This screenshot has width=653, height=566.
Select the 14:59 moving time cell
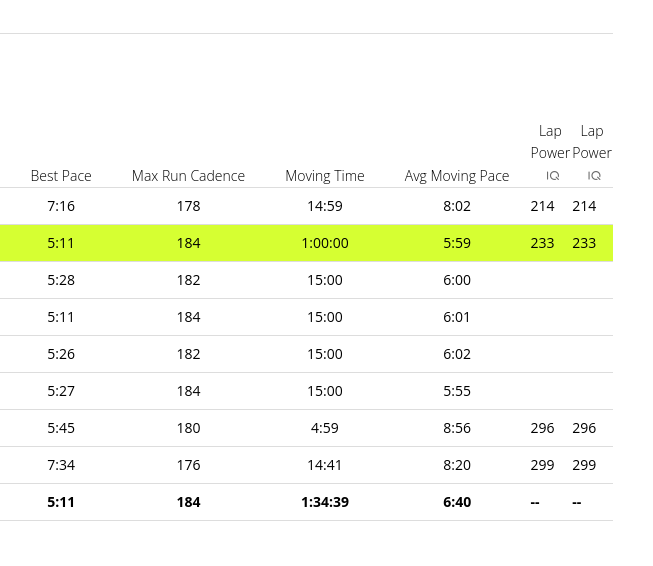point(325,206)
